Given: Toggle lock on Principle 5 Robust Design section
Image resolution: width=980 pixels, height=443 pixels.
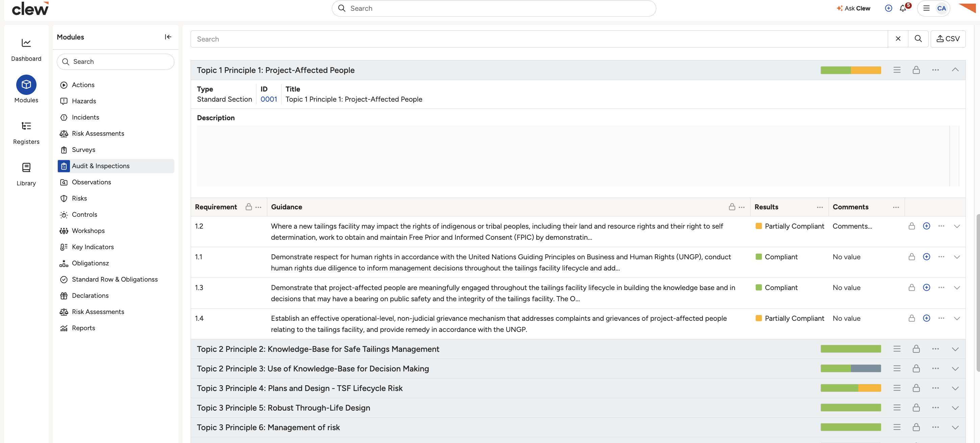Looking at the screenshot, I should pyautogui.click(x=916, y=408).
